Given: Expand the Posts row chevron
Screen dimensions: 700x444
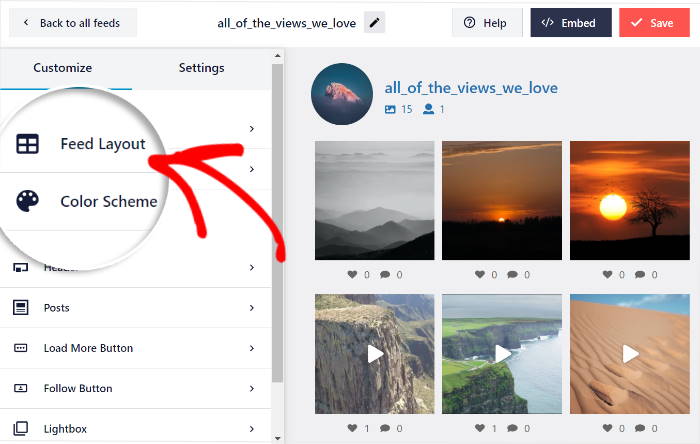Looking at the screenshot, I should pyautogui.click(x=252, y=308).
